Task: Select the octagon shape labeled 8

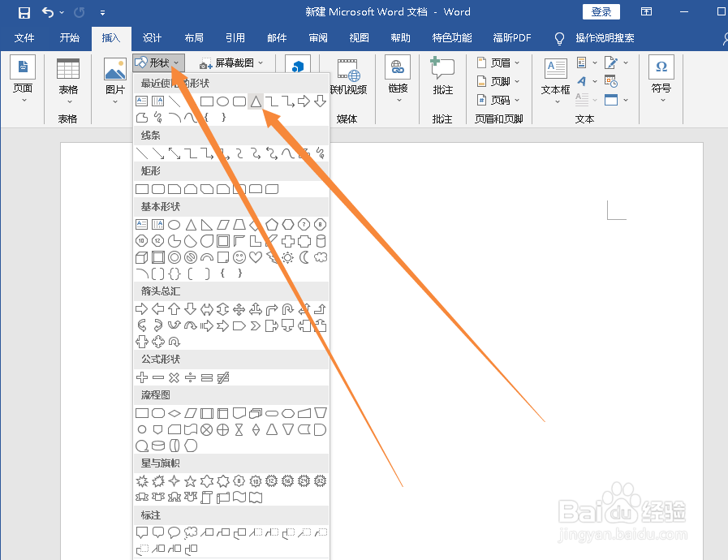Action: point(321,225)
